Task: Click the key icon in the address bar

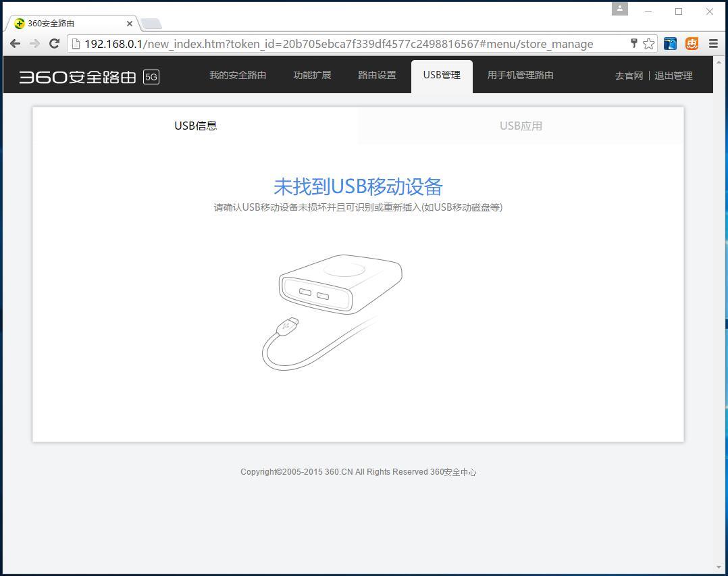Action: click(x=633, y=43)
